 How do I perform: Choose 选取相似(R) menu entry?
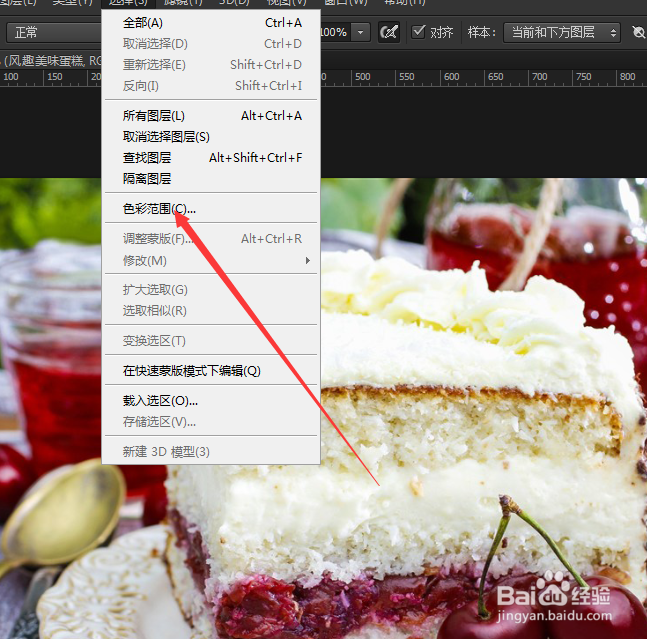(x=211, y=311)
